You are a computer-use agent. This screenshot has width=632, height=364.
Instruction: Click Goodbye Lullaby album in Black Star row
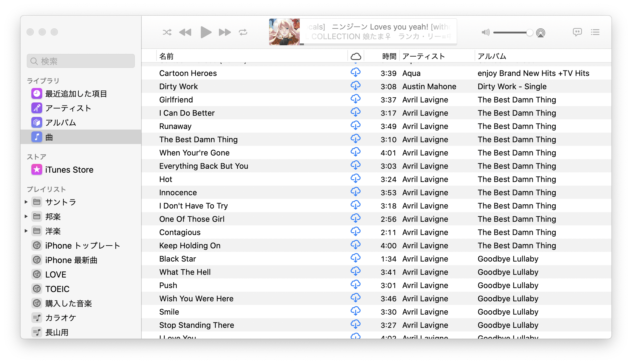[508, 259]
